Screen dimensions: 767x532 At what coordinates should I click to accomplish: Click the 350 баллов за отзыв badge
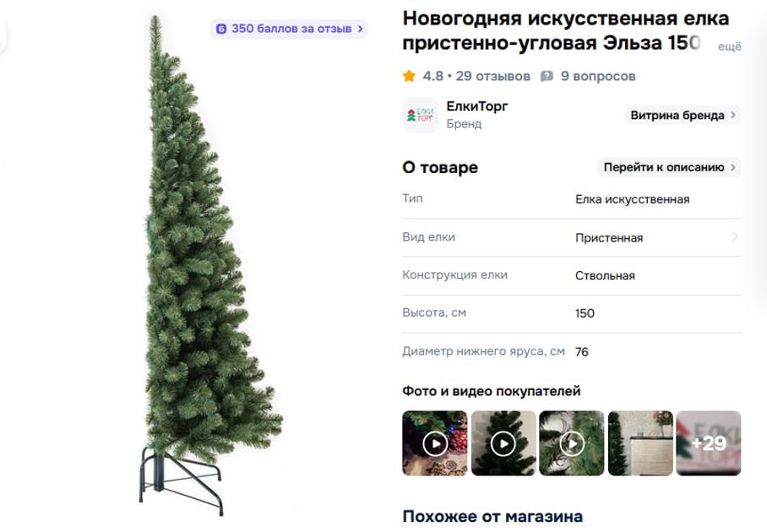289,29
